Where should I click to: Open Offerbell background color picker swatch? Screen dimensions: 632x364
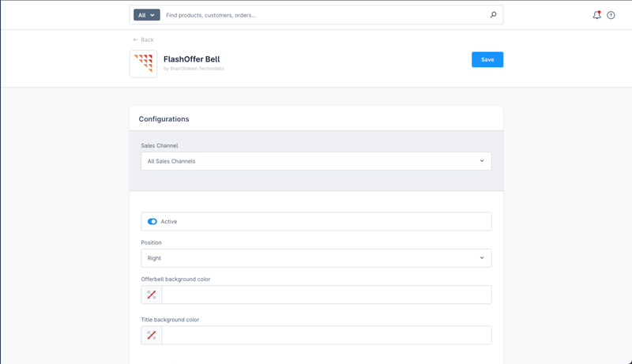pyautogui.click(x=152, y=295)
